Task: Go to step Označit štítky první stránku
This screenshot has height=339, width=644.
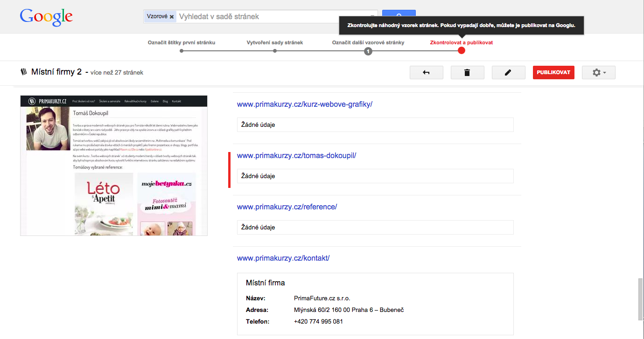Action: coord(182,42)
